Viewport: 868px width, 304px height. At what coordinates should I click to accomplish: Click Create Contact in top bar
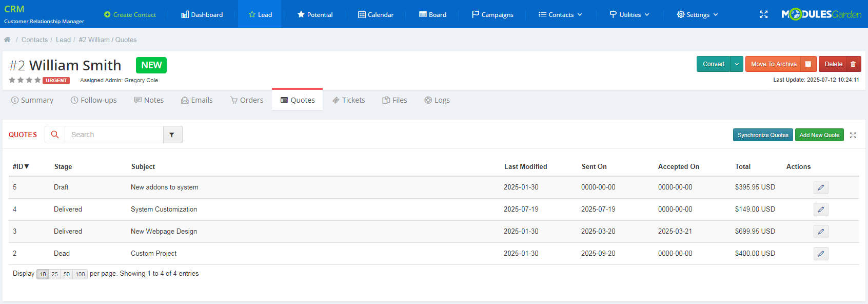click(x=130, y=14)
